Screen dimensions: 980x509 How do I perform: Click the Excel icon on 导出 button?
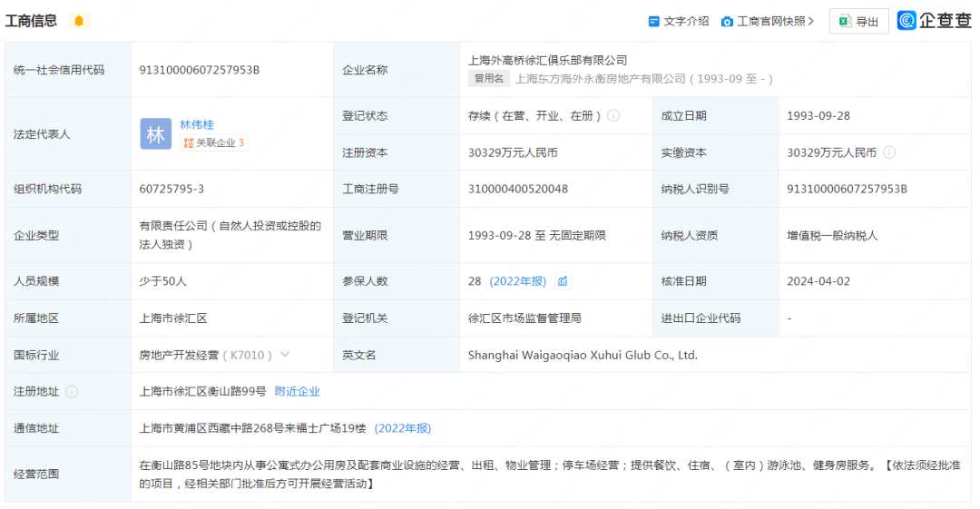[845, 21]
